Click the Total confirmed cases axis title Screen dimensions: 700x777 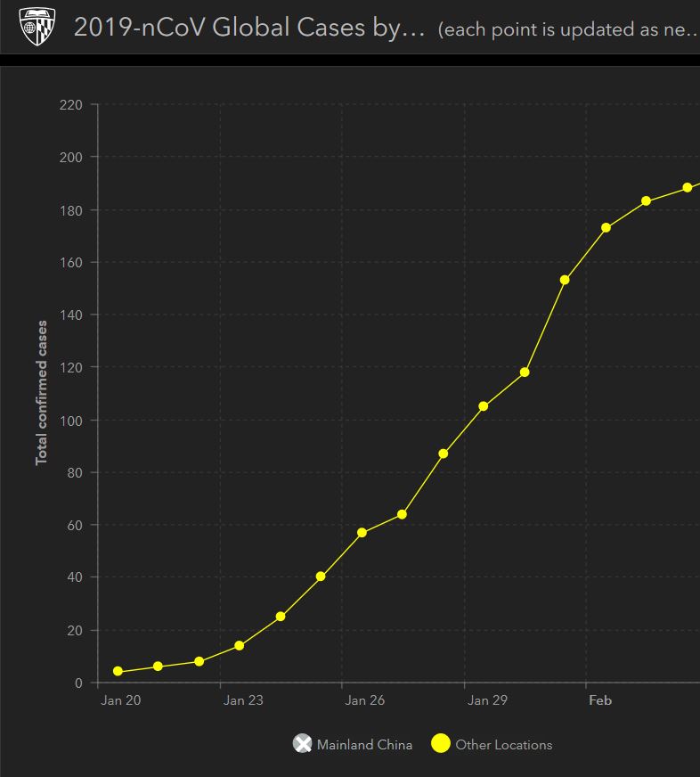pos(42,393)
